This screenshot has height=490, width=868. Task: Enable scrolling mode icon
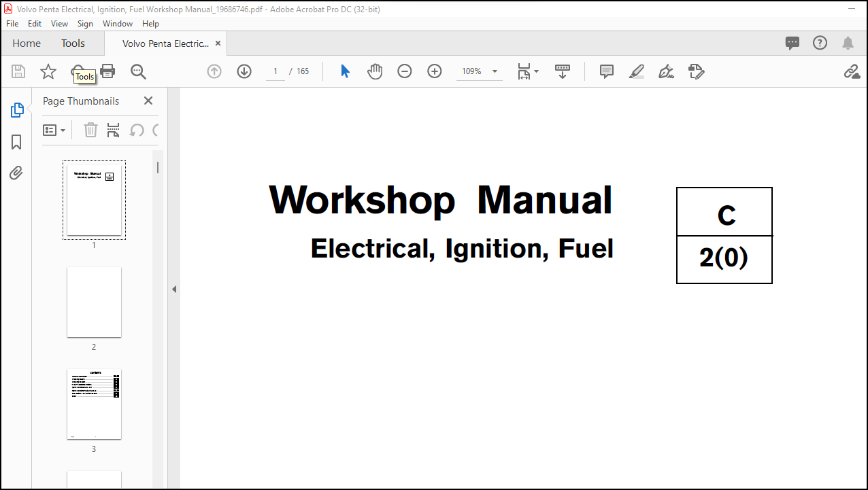pyautogui.click(x=563, y=71)
